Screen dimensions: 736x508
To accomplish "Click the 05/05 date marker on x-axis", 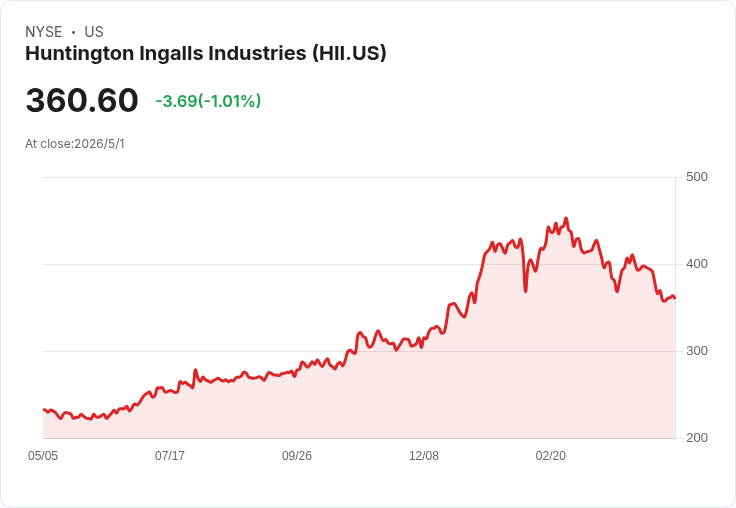I will (43, 456).
